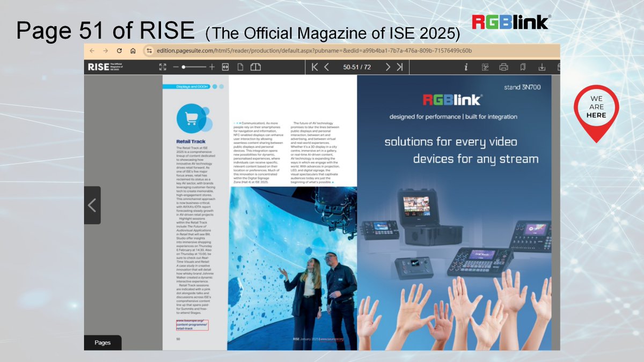Click the RGBlink logo in slide header

coord(510,22)
